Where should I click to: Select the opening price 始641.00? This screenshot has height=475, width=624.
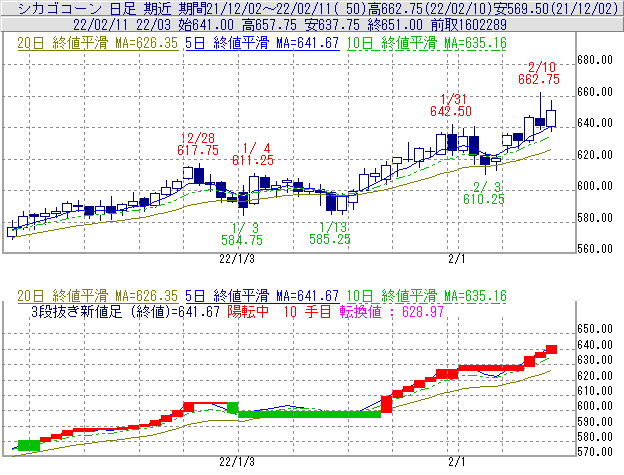pos(206,25)
